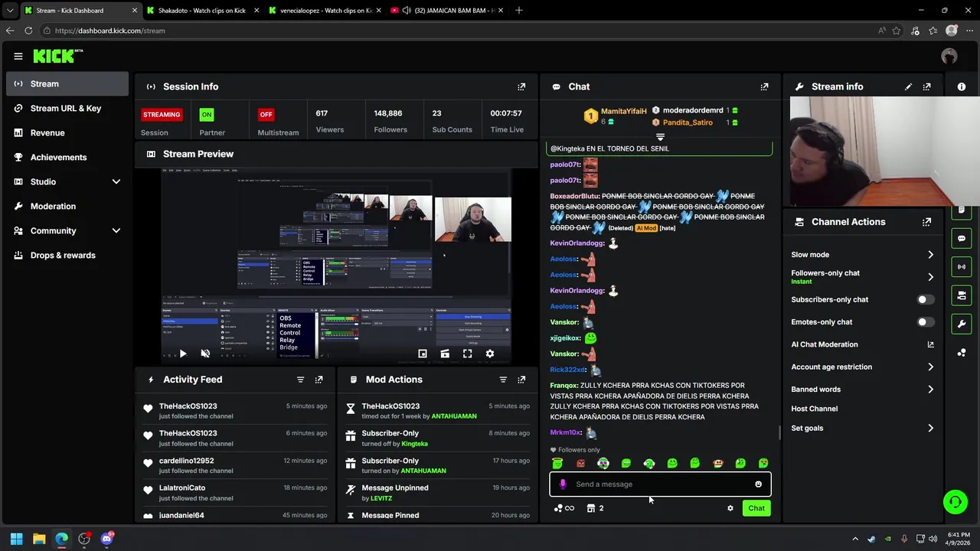980x551 pixels.
Task: Open Moderation page
Action: (x=67, y=206)
